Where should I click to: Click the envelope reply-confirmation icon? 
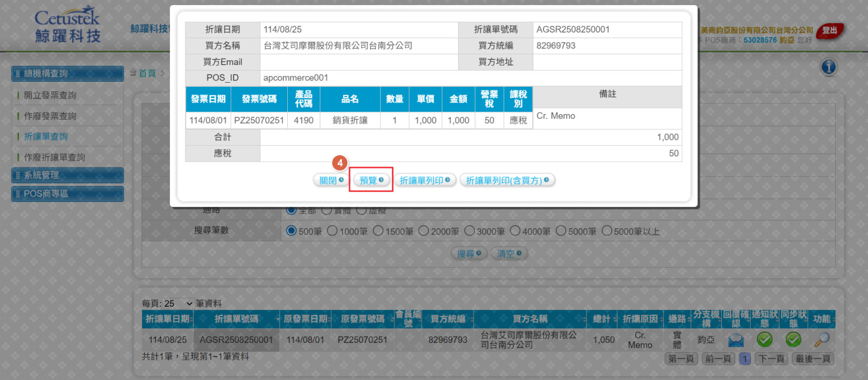point(736,340)
